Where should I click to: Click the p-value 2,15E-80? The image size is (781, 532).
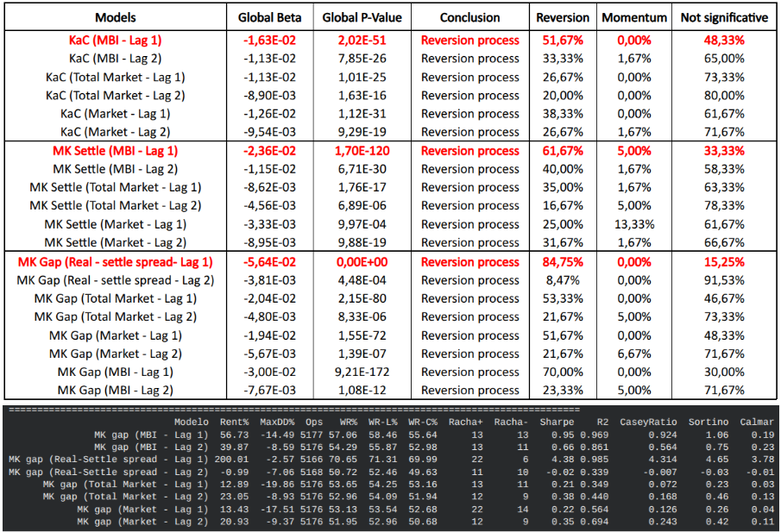(x=362, y=298)
